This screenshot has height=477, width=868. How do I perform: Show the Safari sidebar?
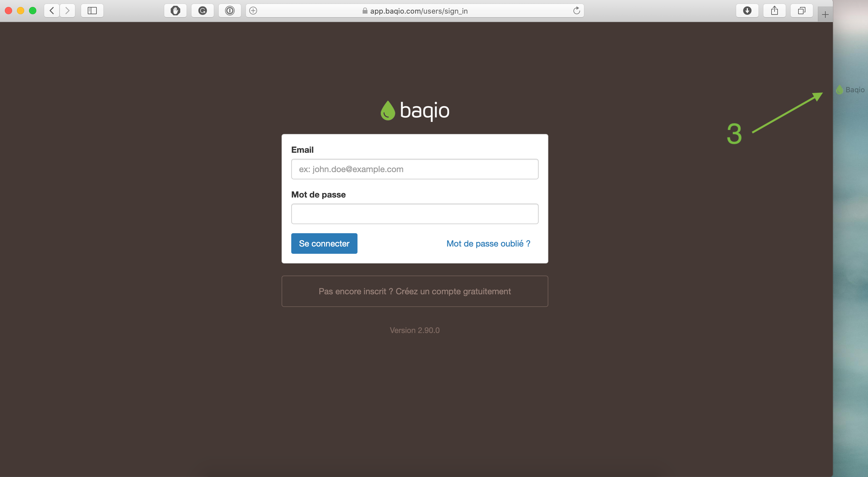click(x=92, y=11)
